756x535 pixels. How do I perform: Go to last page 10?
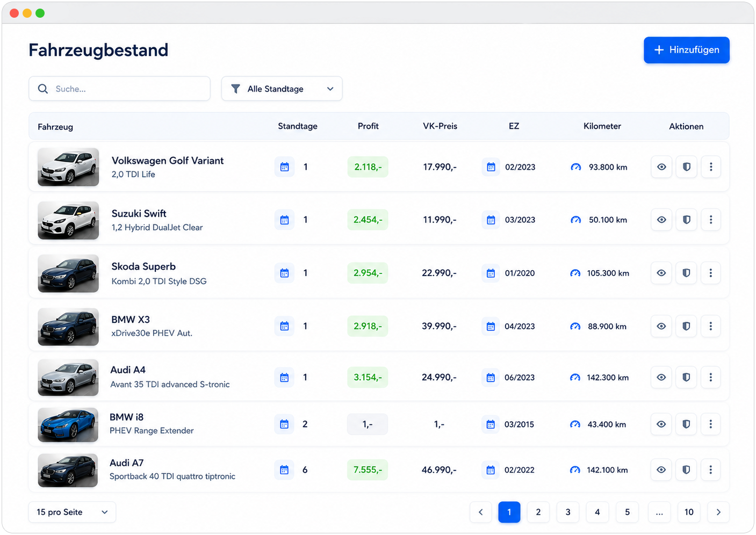(x=689, y=512)
